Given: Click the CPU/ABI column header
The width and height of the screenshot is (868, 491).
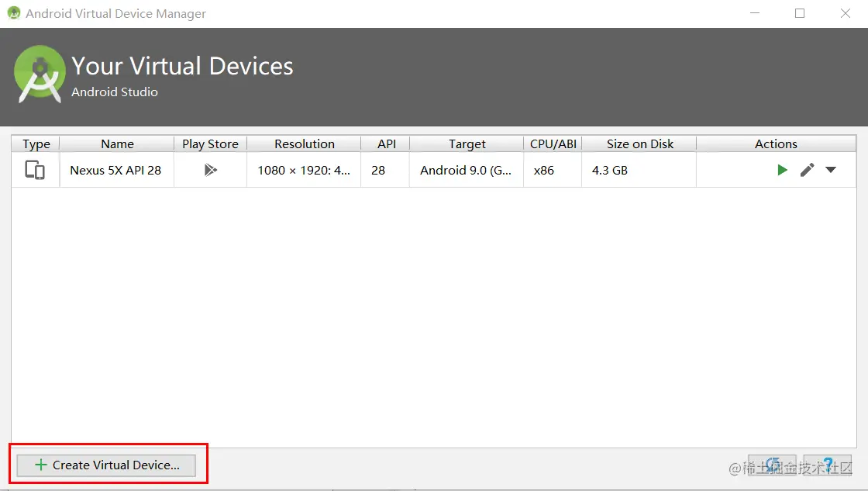Looking at the screenshot, I should click(553, 144).
